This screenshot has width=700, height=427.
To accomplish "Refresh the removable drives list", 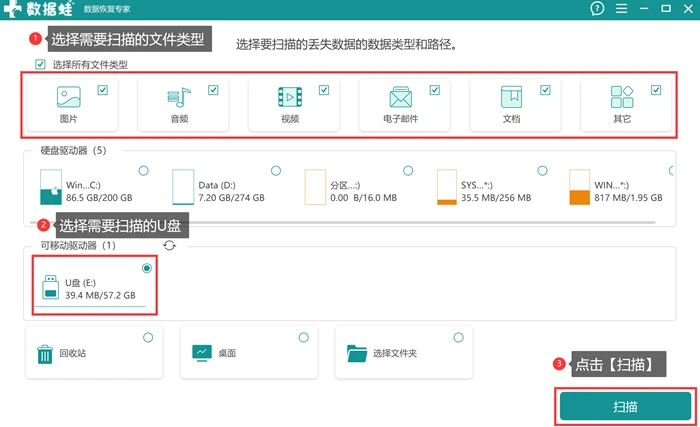I will click(169, 245).
